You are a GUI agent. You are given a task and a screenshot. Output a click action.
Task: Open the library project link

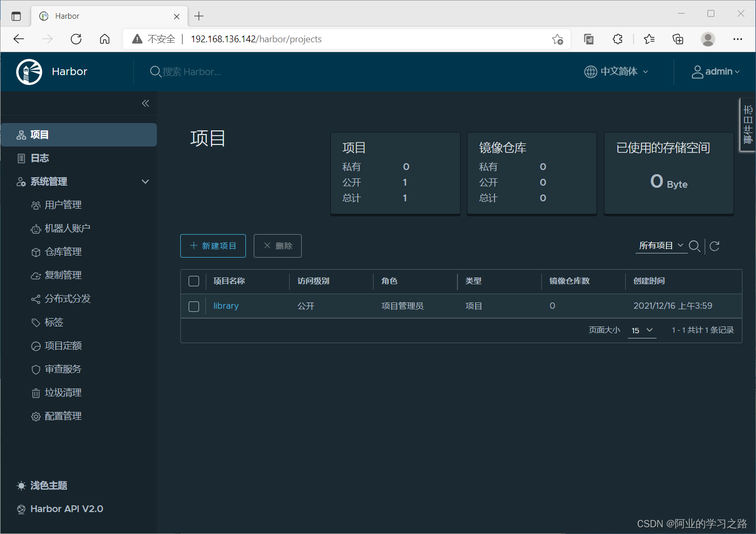pyautogui.click(x=226, y=306)
